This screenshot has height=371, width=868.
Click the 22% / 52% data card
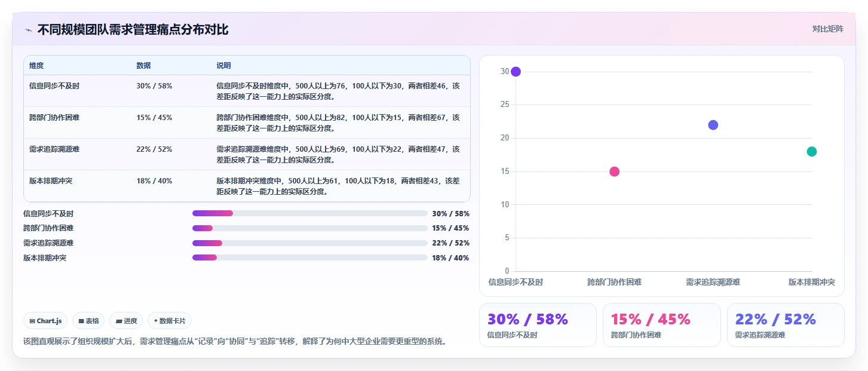coord(786,325)
